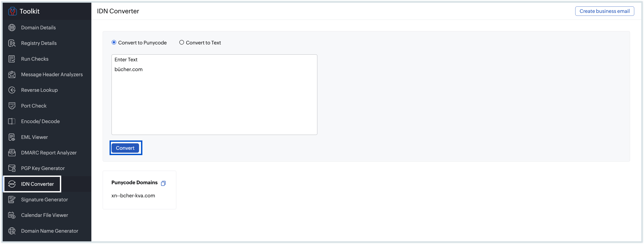
Task: Open EML Viewer from the sidebar
Action: coord(34,137)
